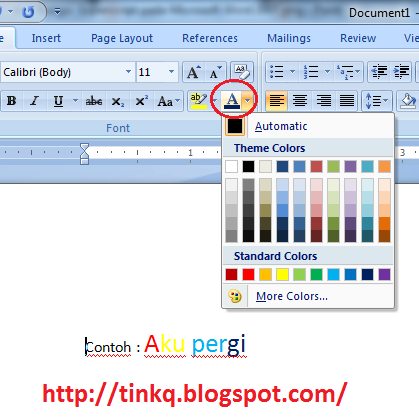Pick dark red standard color
Image resolution: width=419 pixels, height=420 pixels.
coord(231,275)
